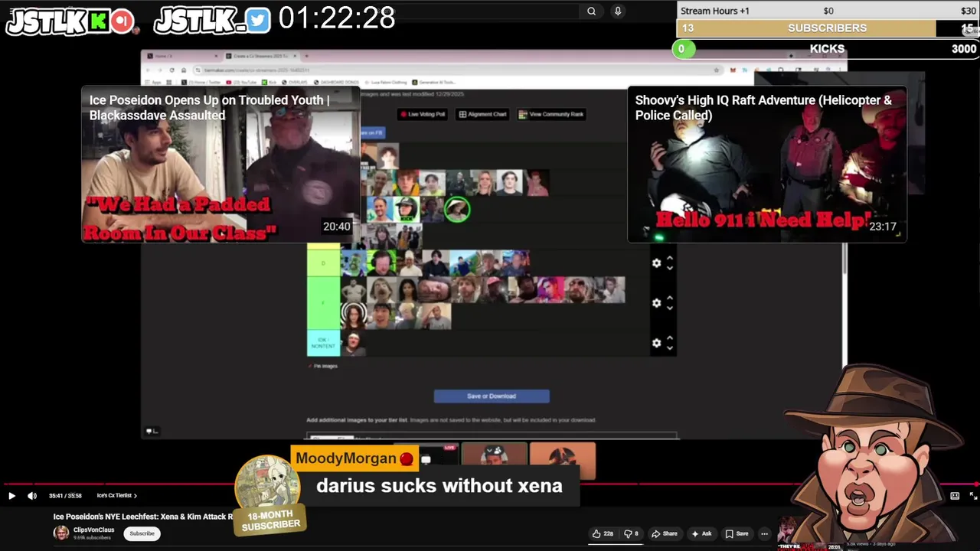This screenshot has height=551, width=980.
Task: Click View Community Rank button
Action: (551, 114)
